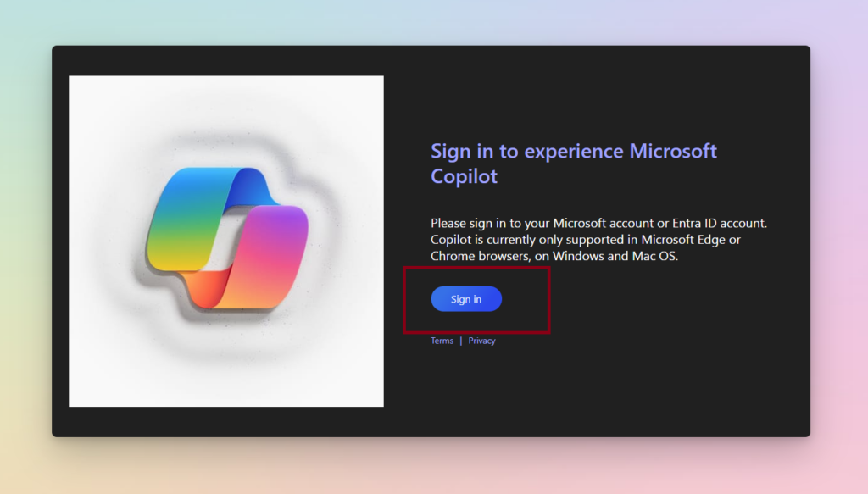
Task: Open the Terms link
Action: click(442, 341)
